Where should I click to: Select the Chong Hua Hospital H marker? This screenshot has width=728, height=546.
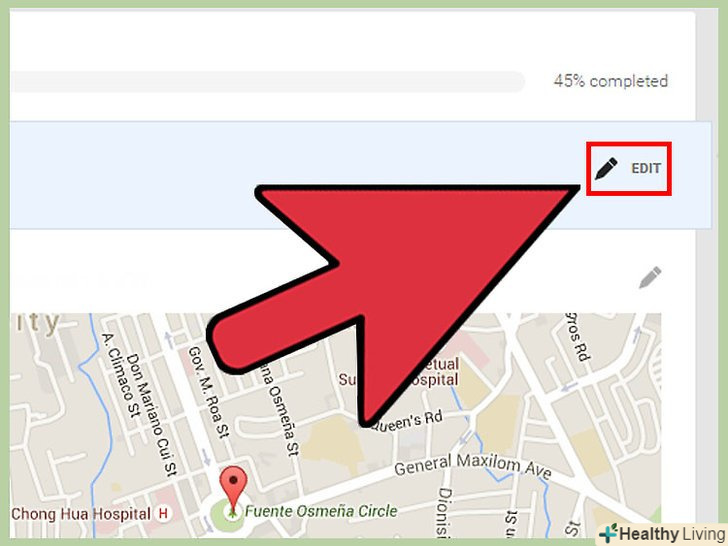(163, 514)
